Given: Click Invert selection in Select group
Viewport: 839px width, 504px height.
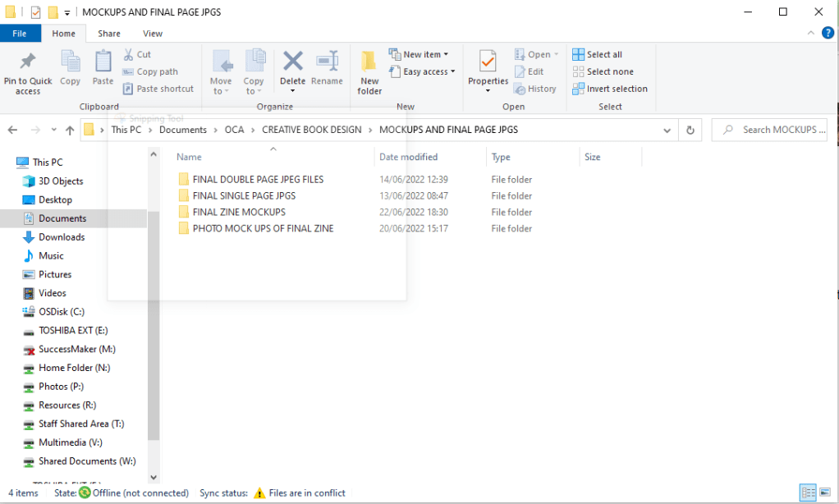Looking at the screenshot, I should tap(610, 89).
